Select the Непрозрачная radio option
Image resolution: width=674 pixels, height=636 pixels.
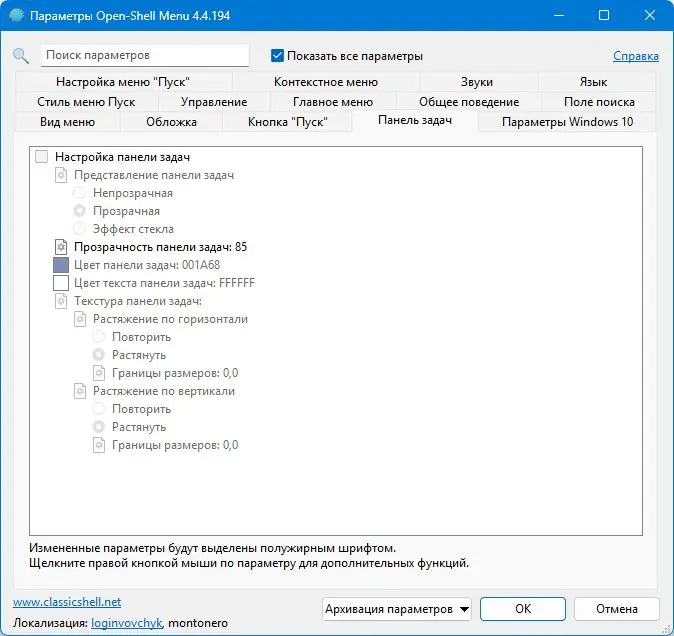80,193
